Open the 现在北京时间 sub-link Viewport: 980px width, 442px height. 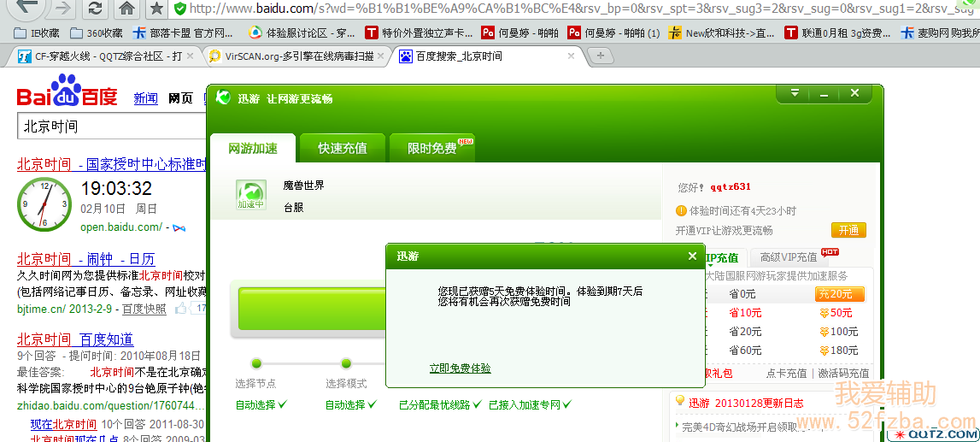[x=64, y=424]
